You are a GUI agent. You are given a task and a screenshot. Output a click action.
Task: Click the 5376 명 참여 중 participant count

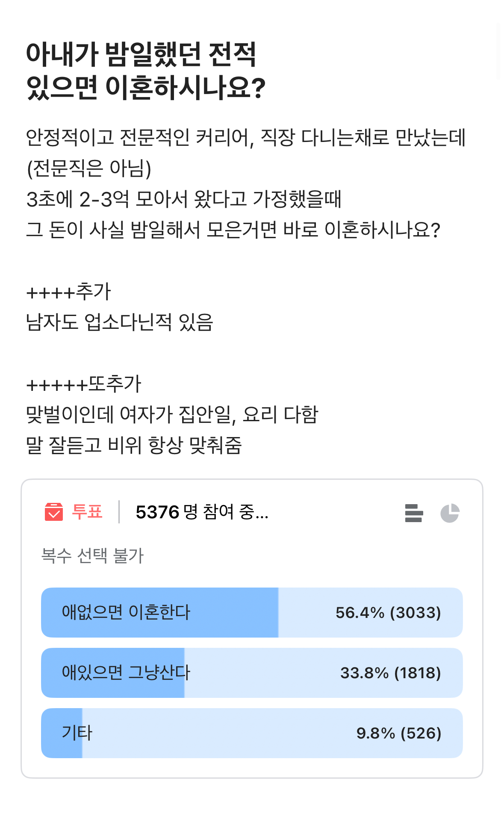(x=202, y=512)
